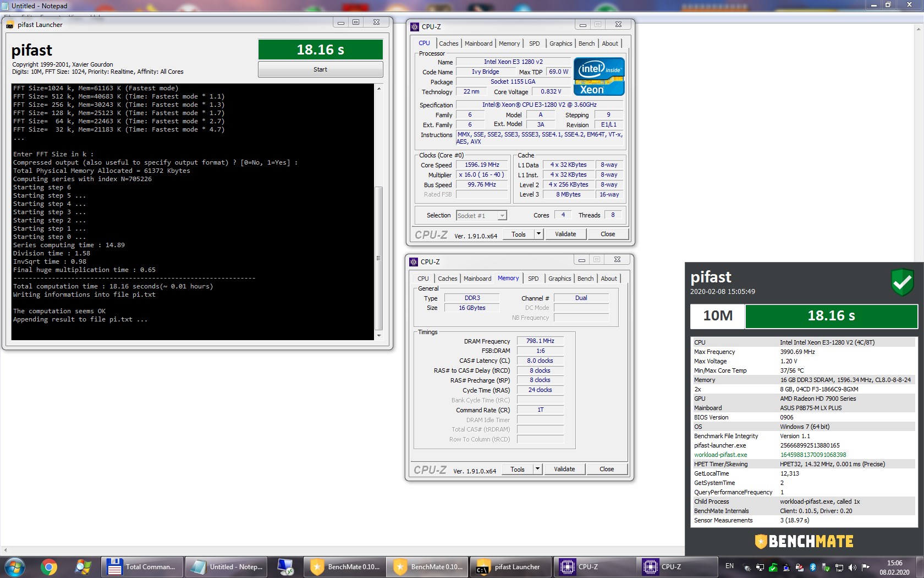
Task: Click the pifast console vertical scrollbar
Action: [x=378, y=259]
